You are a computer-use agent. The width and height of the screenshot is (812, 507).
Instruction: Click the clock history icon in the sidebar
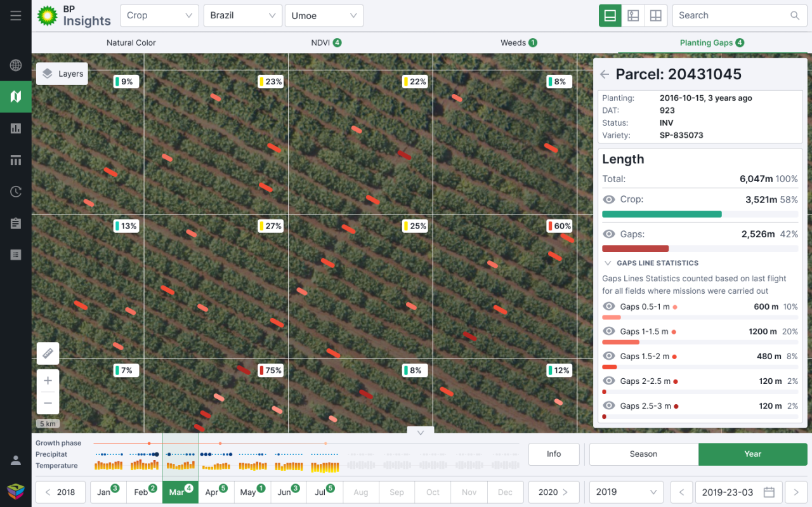[15, 191]
